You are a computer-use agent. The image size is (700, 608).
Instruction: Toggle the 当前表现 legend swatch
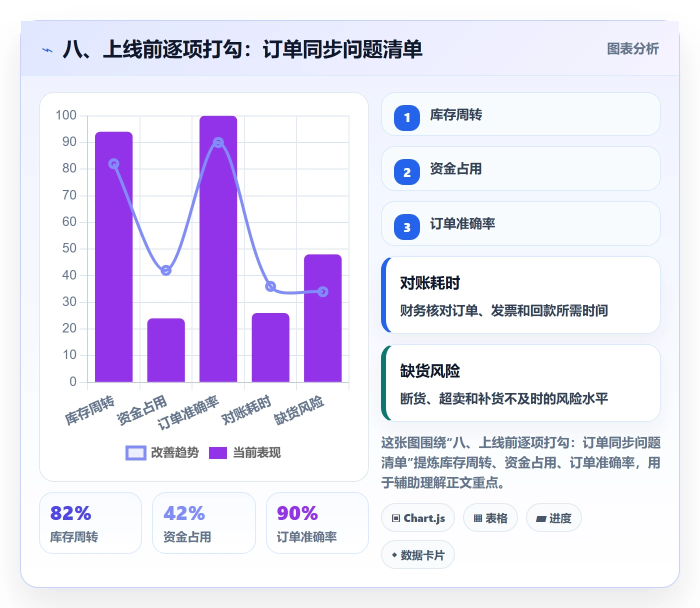tap(218, 452)
